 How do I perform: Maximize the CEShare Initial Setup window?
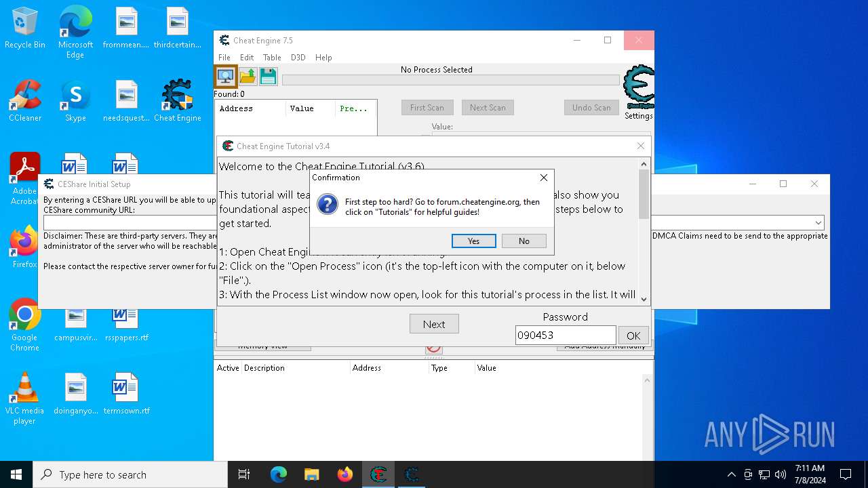[x=783, y=184]
